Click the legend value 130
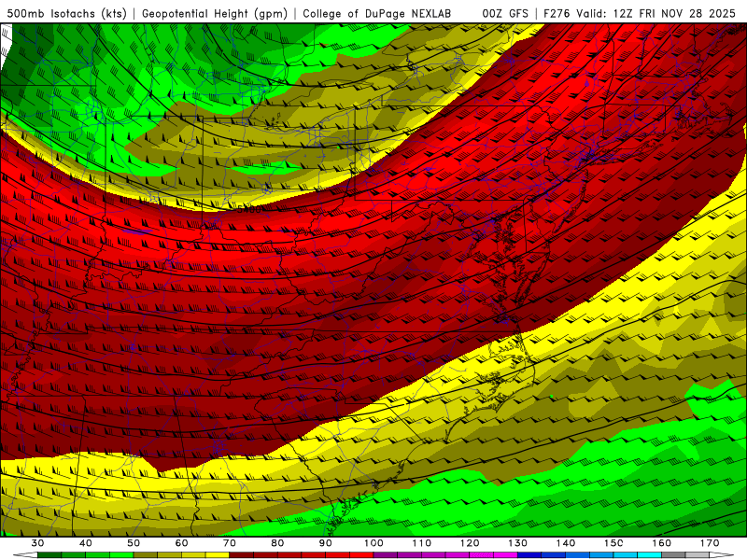Image resolution: width=747 pixels, height=560 pixels. click(x=518, y=543)
